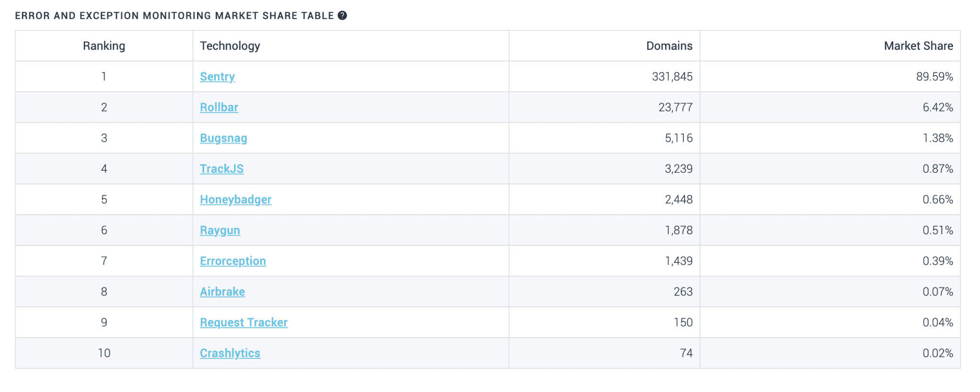Select the 89.59% market share cell

point(934,77)
